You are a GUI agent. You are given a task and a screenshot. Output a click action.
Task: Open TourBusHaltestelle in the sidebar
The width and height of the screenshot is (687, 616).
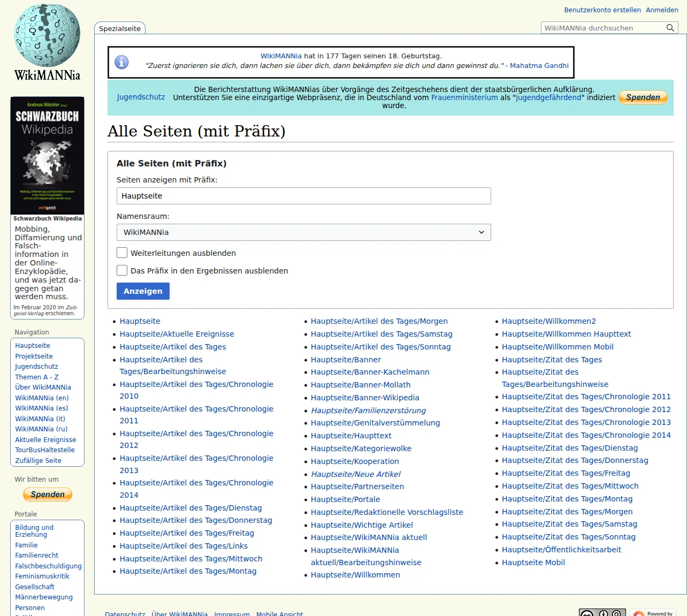[45, 450]
